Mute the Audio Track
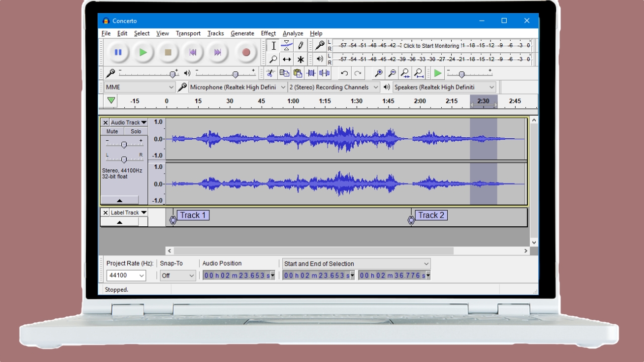The height and width of the screenshot is (362, 644). point(111,131)
